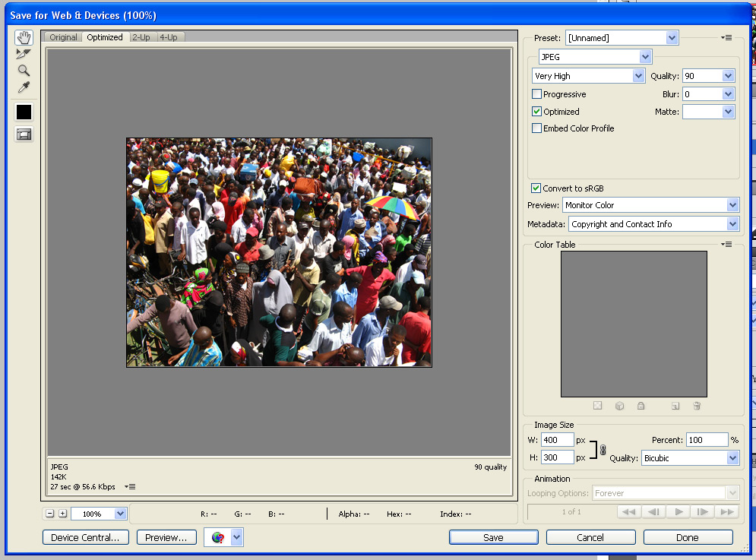Open the browser selection dropdown arrow
Image resolution: width=756 pixels, height=560 pixels.
point(237,537)
